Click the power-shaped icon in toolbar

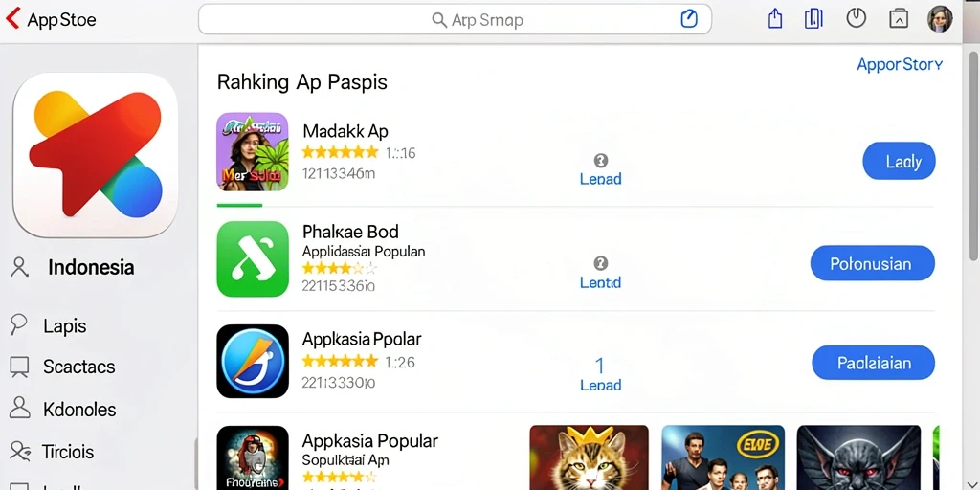tap(856, 18)
